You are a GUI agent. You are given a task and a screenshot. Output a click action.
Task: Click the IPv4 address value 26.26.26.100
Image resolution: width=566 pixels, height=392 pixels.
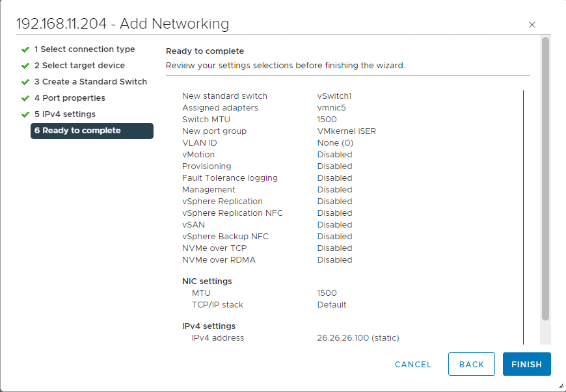[x=358, y=338]
